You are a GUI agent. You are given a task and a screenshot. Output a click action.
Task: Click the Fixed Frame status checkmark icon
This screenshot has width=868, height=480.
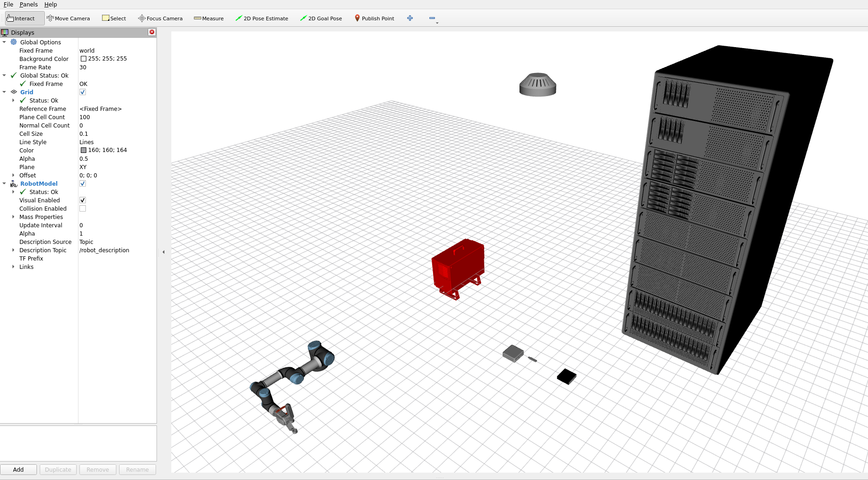(x=23, y=84)
